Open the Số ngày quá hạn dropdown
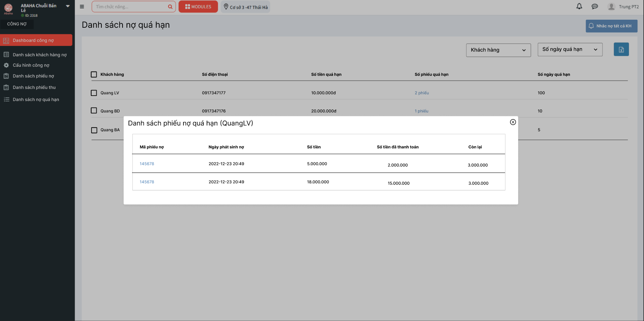The width and height of the screenshot is (644, 321). pos(570,50)
